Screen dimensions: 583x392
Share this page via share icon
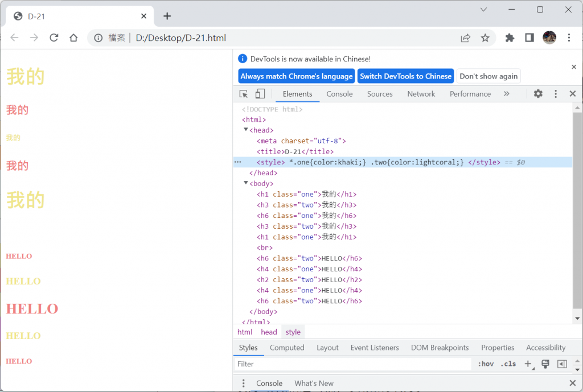click(466, 38)
